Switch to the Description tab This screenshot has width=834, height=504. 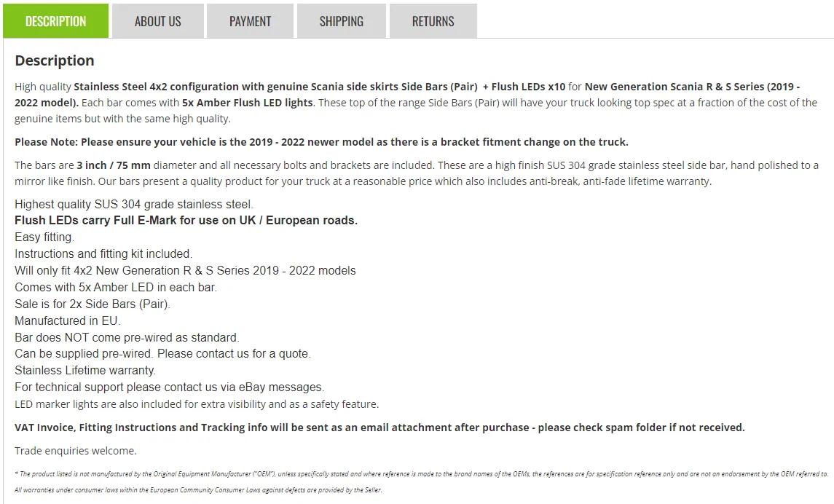click(x=56, y=21)
